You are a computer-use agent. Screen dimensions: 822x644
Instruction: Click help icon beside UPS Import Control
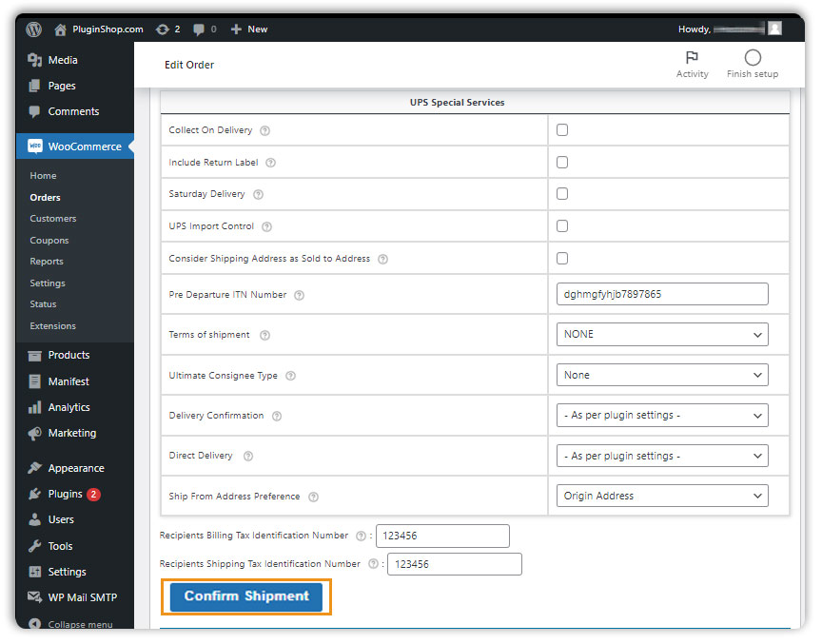(266, 227)
